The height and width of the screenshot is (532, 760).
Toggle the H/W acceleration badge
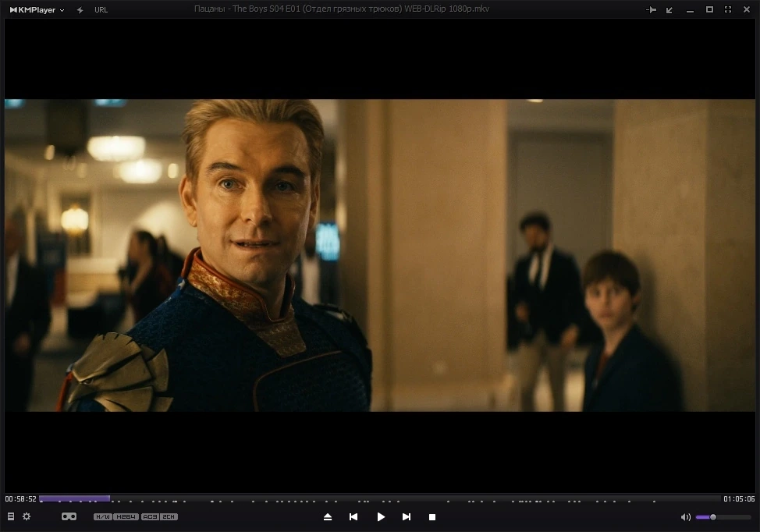tap(103, 517)
